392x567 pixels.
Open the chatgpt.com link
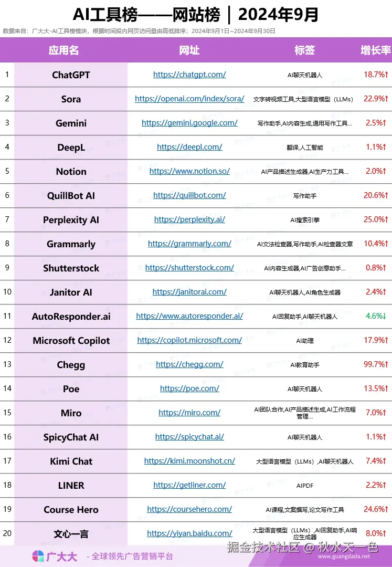(x=189, y=75)
